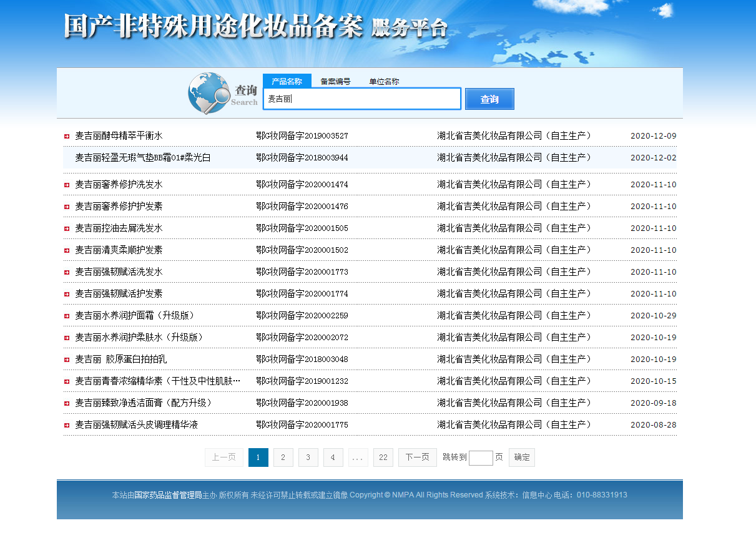
Task: Open product 麦吉丽强韧赋活头皮调理精华液
Action: 136,424
